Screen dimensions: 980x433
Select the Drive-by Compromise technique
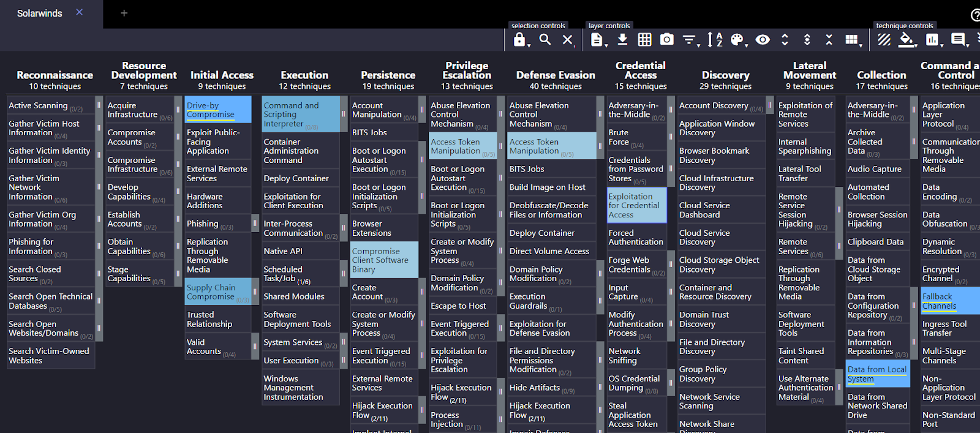coord(218,110)
